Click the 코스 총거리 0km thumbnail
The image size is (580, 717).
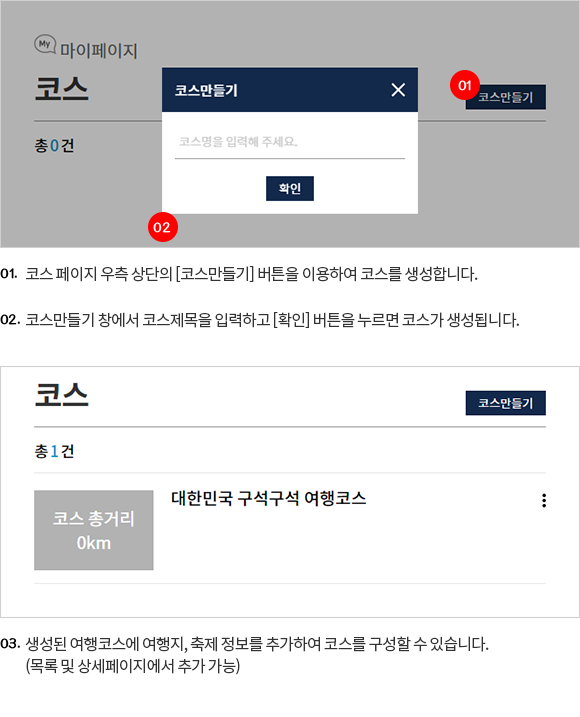click(94, 530)
